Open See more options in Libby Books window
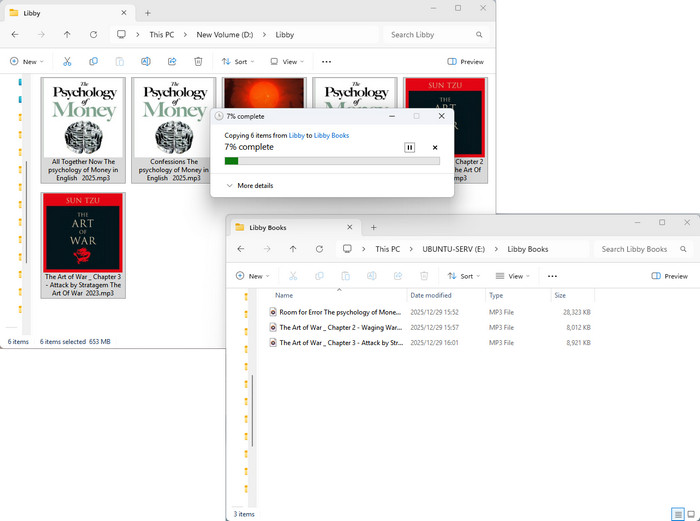The height and width of the screenshot is (521, 700). (552, 276)
